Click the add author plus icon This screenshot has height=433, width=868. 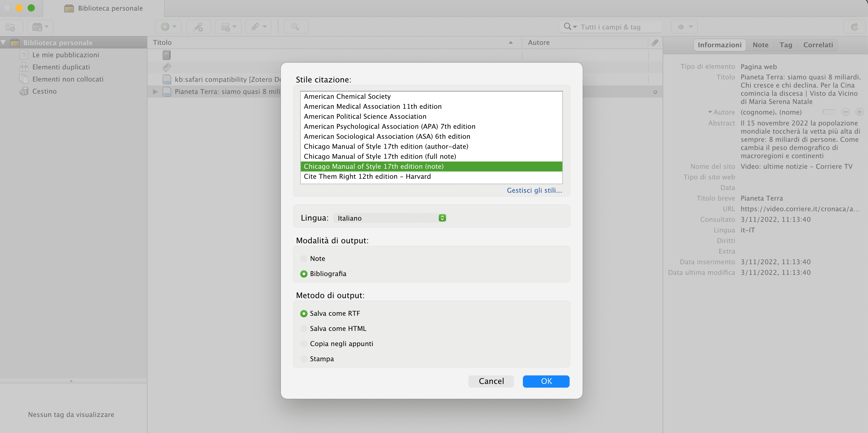click(x=859, y=112)
